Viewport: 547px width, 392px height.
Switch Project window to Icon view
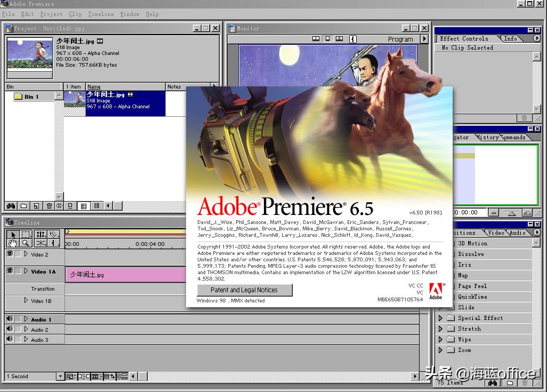tap(70, 206)
